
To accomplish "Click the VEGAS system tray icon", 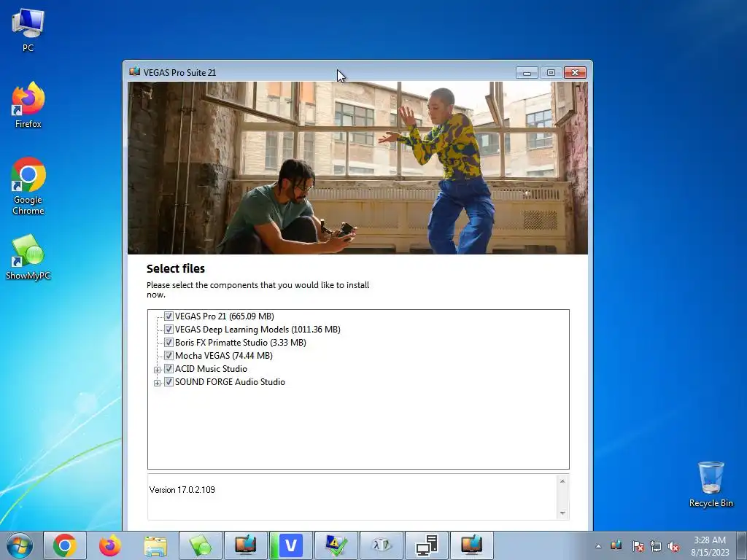I will tap(616, 545).
